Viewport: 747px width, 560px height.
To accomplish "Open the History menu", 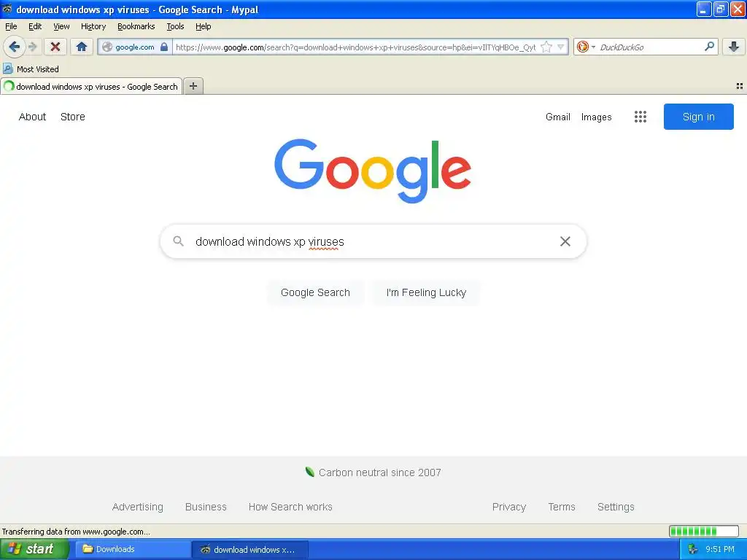I will 93,26.
